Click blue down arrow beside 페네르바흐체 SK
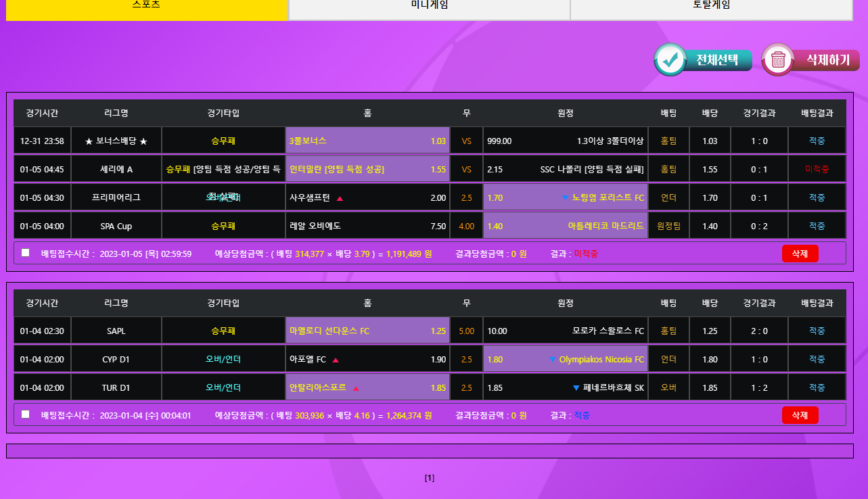This screenshot has width=868, height=499. pyautogui.click(x=576, y=388)
